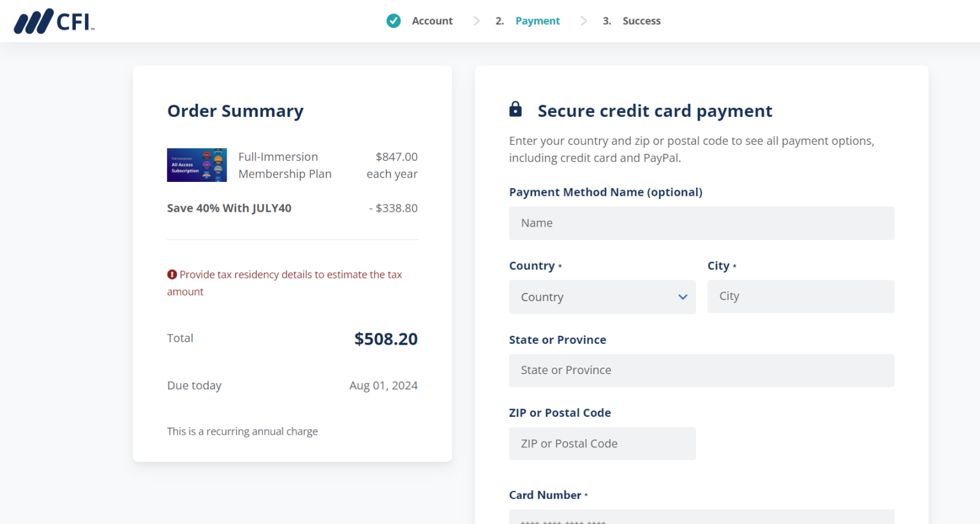The width and height of the screenshot is (980, 524).
Task: Click the City input field
Action: [801, 296]
